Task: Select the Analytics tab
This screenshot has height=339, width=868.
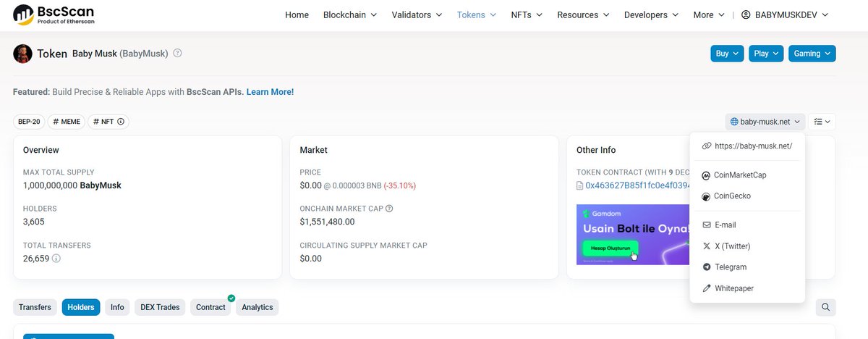Action: [x=258, y=307]
